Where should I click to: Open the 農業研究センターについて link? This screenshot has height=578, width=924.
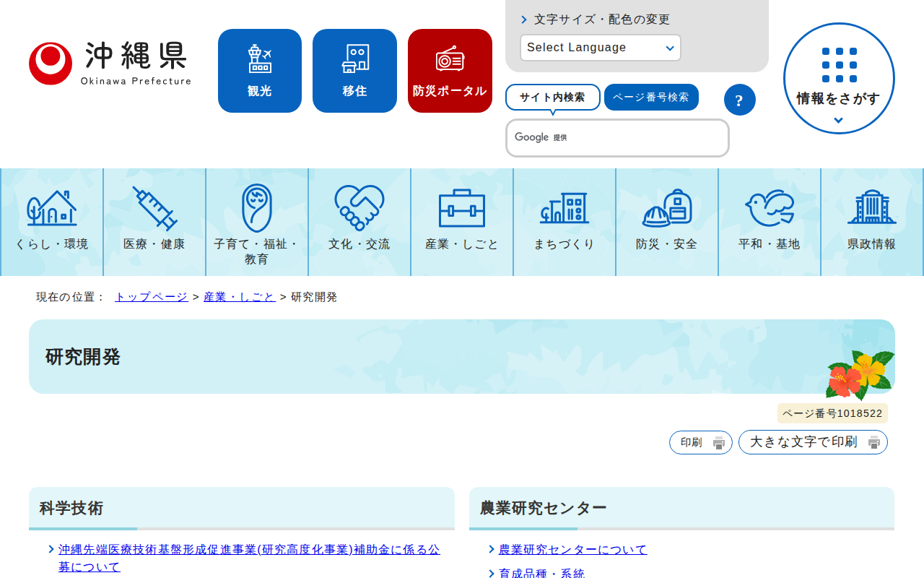572,550
